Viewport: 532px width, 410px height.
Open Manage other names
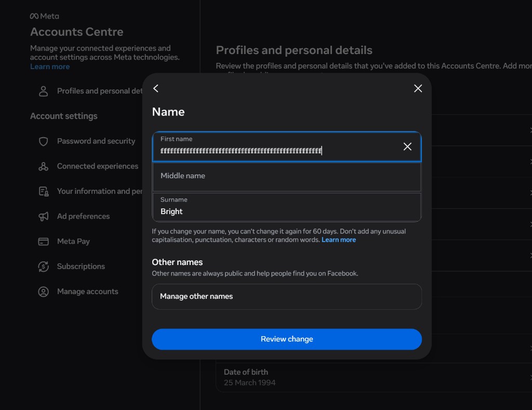click(287, 296)
